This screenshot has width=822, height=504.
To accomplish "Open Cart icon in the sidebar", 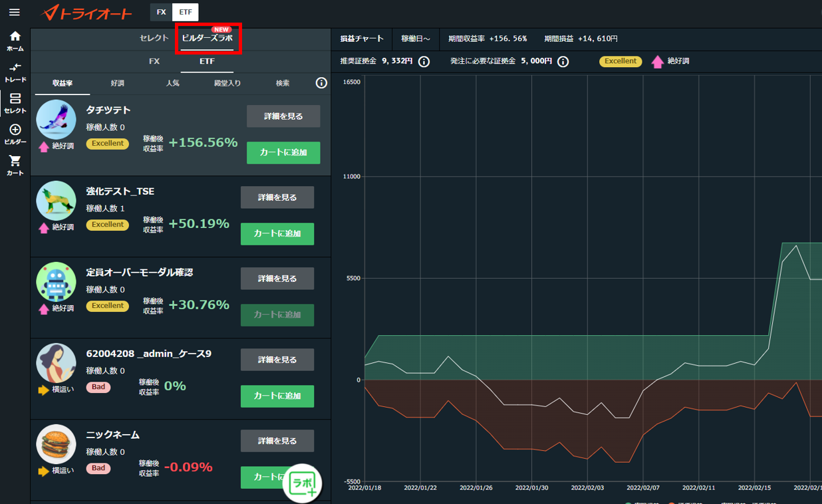I will (x=15, y=166).
